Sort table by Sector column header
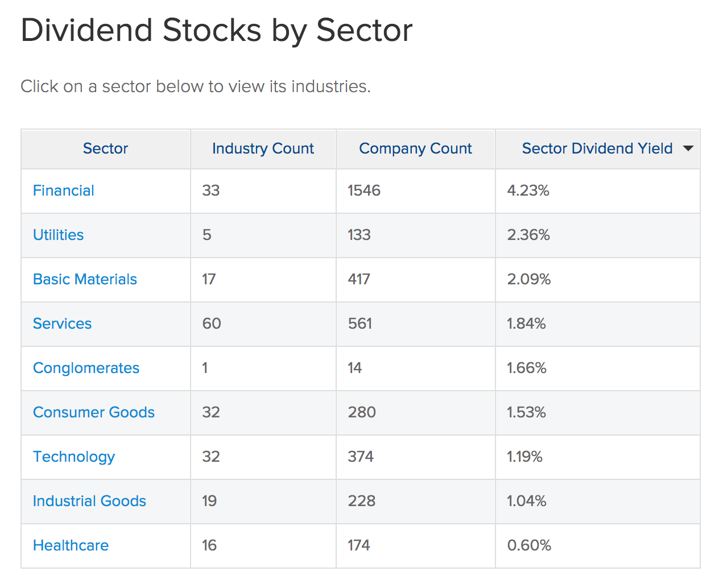The image size is (719, 588). pos(105,148)
